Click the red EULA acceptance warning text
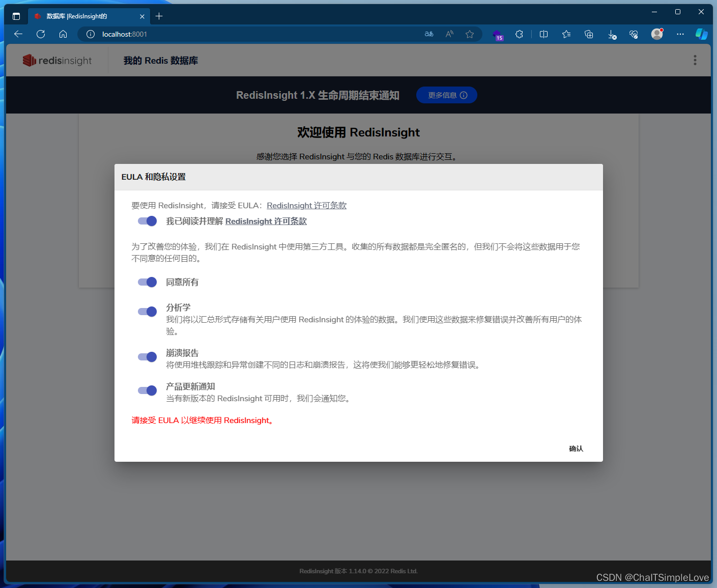 click(x=203, y=420)
